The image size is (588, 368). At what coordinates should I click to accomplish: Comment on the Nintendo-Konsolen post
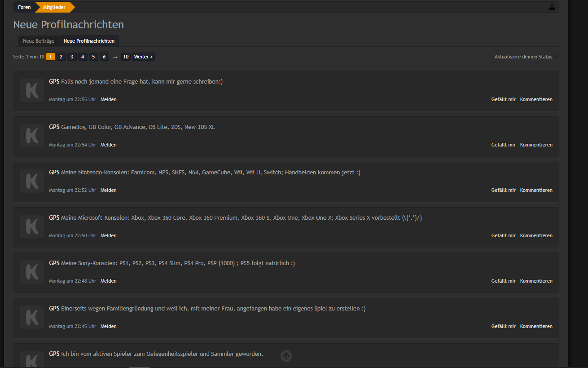point(536,190)
